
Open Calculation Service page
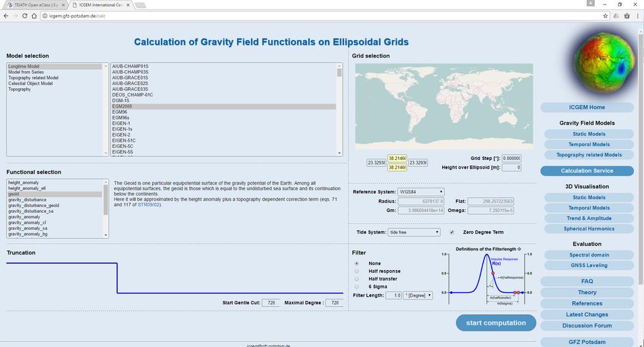(x=587, y=171)
